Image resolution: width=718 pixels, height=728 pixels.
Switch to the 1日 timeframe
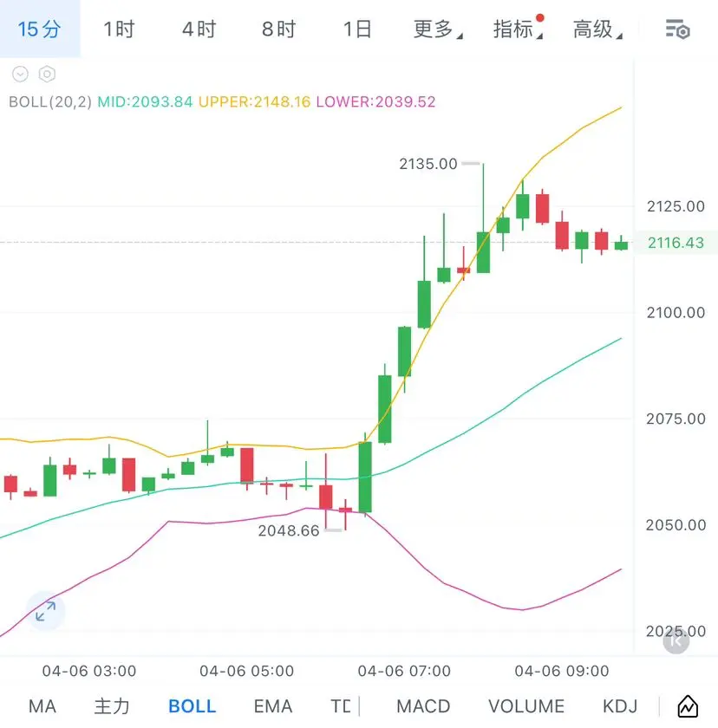pos(357,29)
